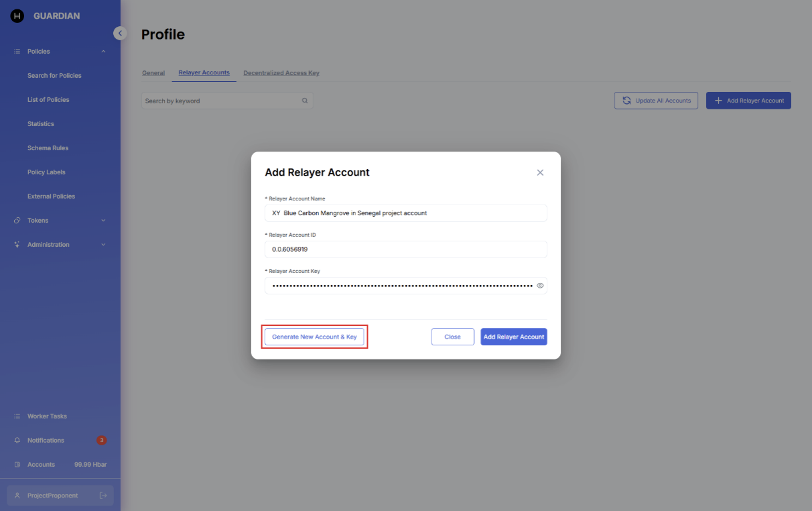
Task: Click the Relayer Account Name field
Action: point(405,213)
